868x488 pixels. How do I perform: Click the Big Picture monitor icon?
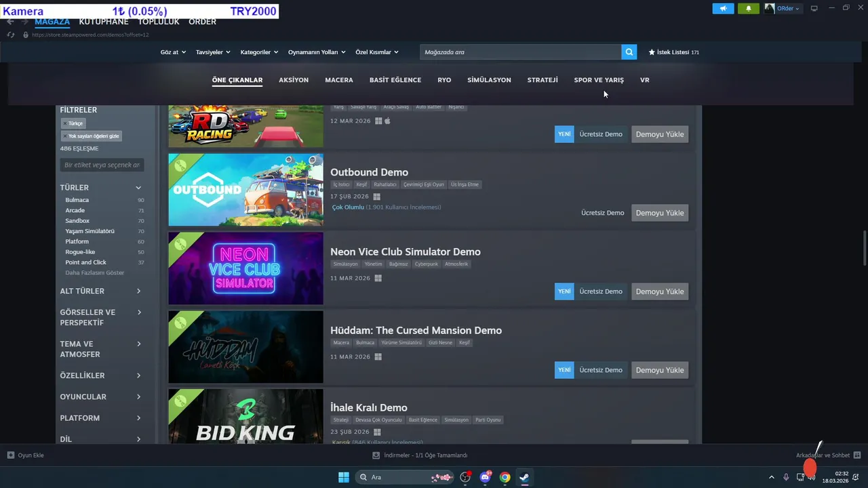click(814, 8)
